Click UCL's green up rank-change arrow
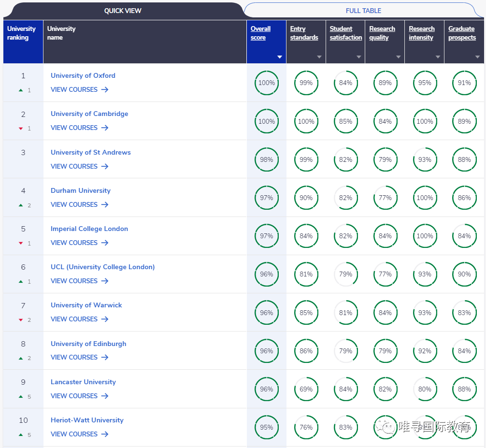Screen dimensions: 486x448 pos(21,282)
